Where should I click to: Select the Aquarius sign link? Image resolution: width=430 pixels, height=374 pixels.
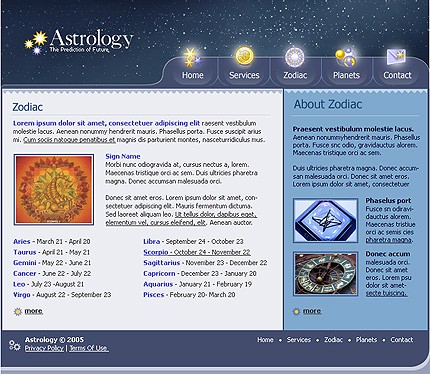[x=158, y=284]
